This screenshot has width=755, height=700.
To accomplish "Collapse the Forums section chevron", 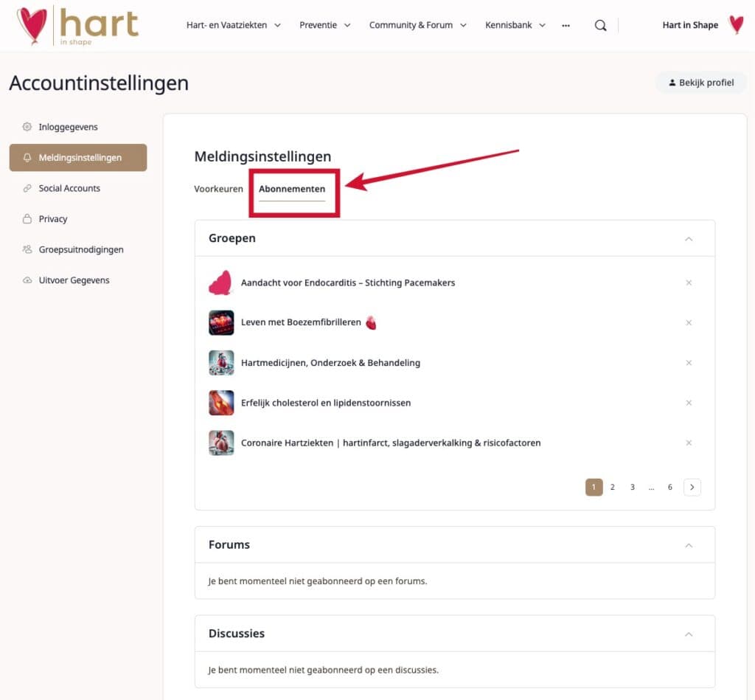I will click(x=689, y=545).
